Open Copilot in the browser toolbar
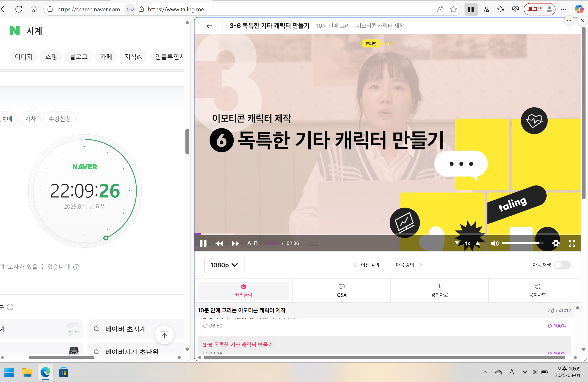588x382 pixels. point(579,9)
